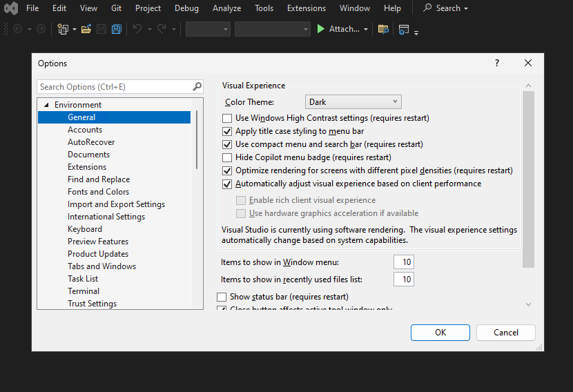The width and height of the screenshot is (573, 392).
Task: Open the Analyze menu
Action: pyautogui.click(x=226, y=8)
